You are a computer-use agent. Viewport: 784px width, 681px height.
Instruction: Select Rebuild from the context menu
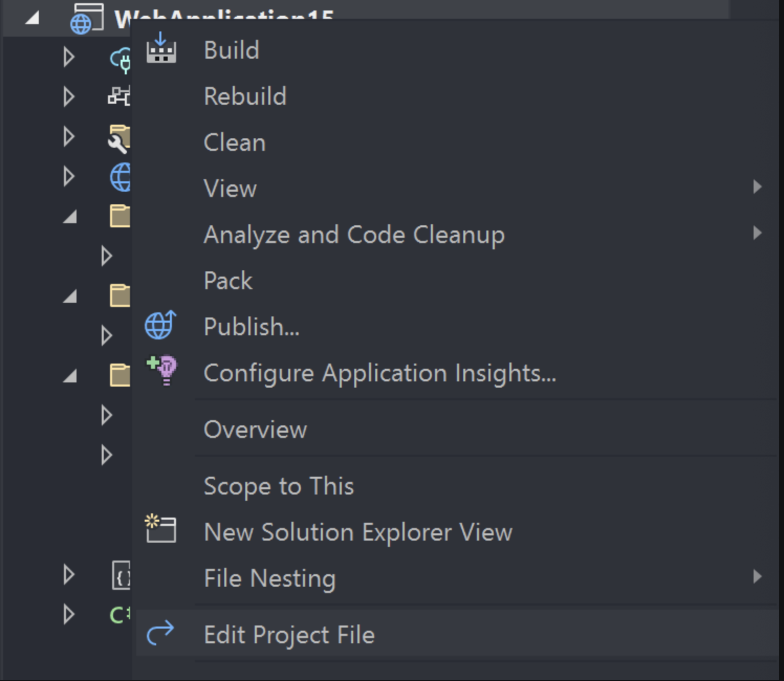point(245,96)
